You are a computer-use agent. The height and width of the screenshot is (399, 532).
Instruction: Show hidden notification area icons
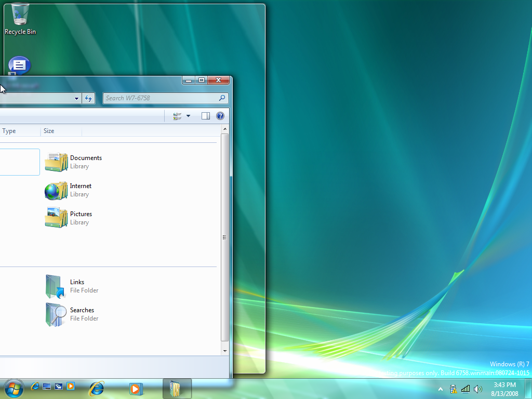(441, 389)
